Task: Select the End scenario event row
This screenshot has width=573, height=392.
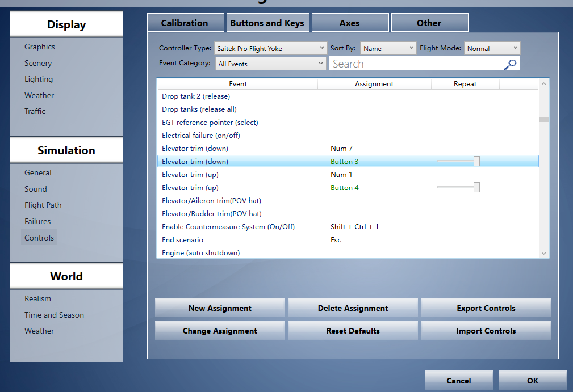Action: click(182, 240)
